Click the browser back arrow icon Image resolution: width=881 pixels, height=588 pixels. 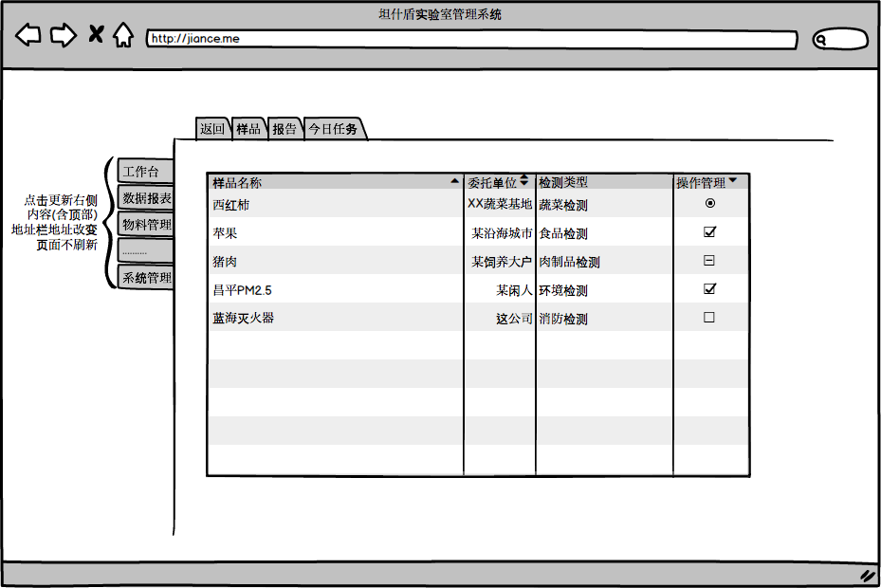coord(28,36)
